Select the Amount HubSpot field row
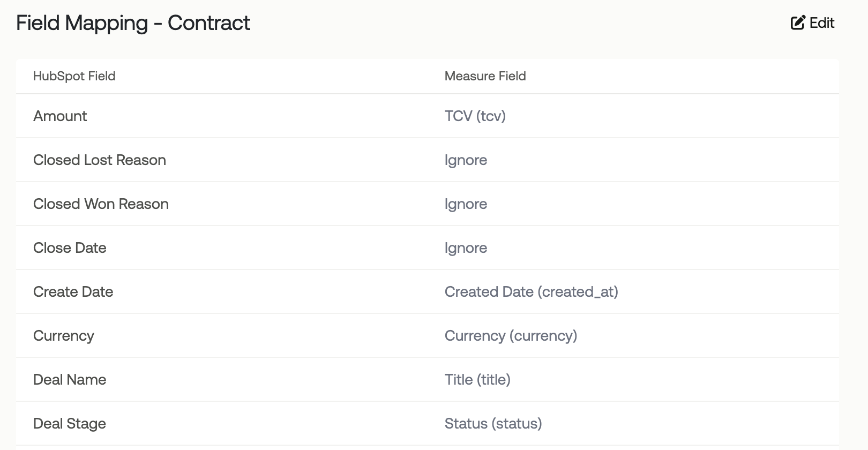Viewport: 868px width, 450px height. (x=428, y=116)
